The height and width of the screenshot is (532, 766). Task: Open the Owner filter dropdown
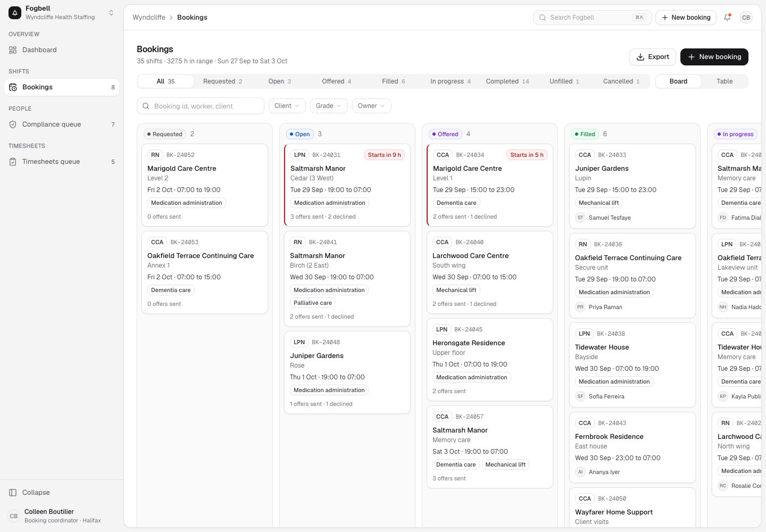pyautogui.click(x=372, y=106)
